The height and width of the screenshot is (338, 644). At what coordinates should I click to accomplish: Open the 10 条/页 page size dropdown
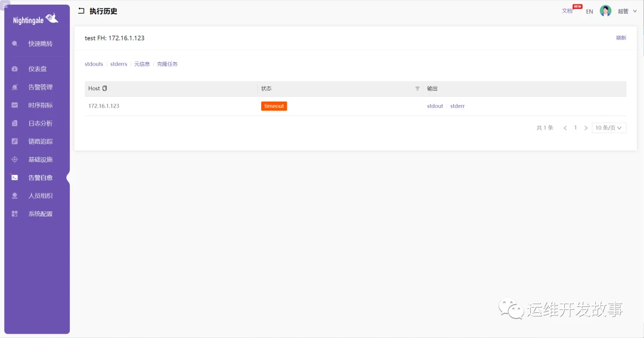point(609,128)
